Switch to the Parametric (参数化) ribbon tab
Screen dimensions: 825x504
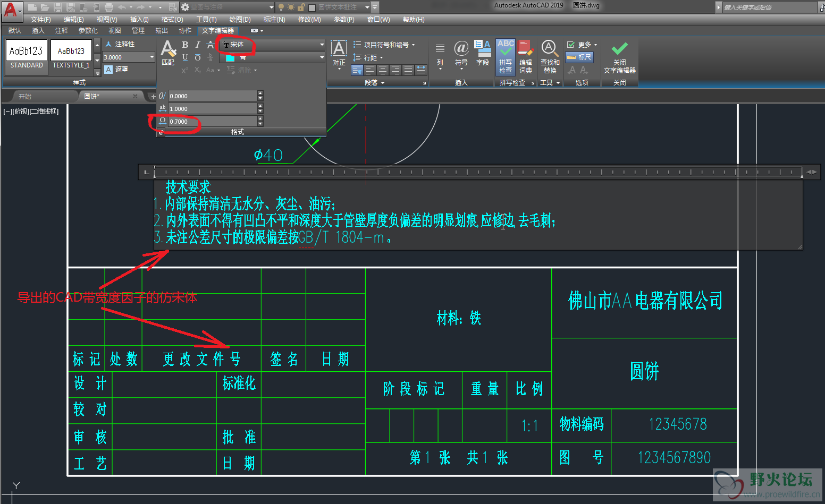(x=88, y=31)
